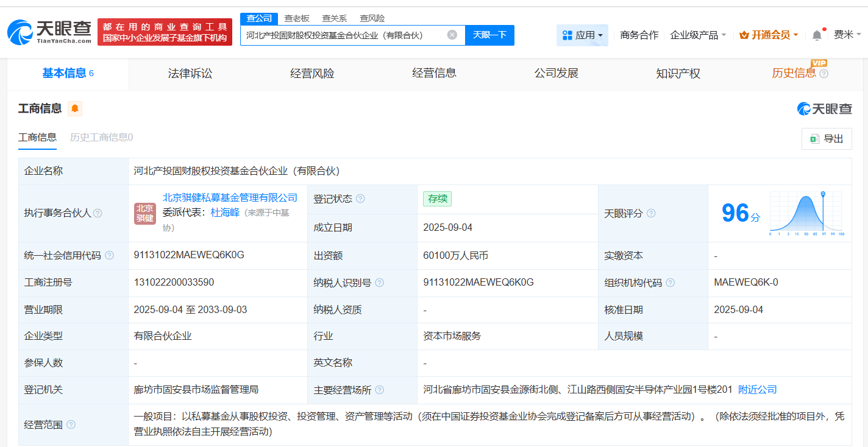Open the notification bell in header
Viewport: 868px width, 447px height.
[x=817, y=35]
